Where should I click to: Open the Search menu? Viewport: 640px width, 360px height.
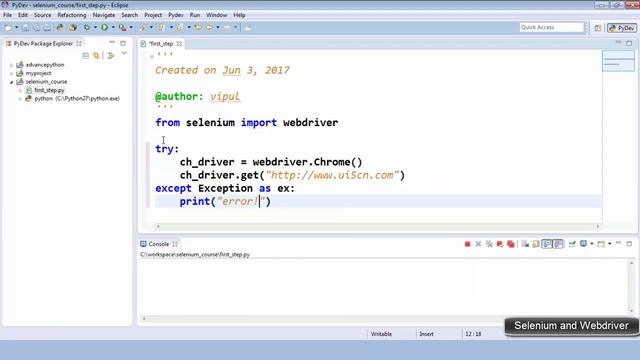(x=129, y=15)
